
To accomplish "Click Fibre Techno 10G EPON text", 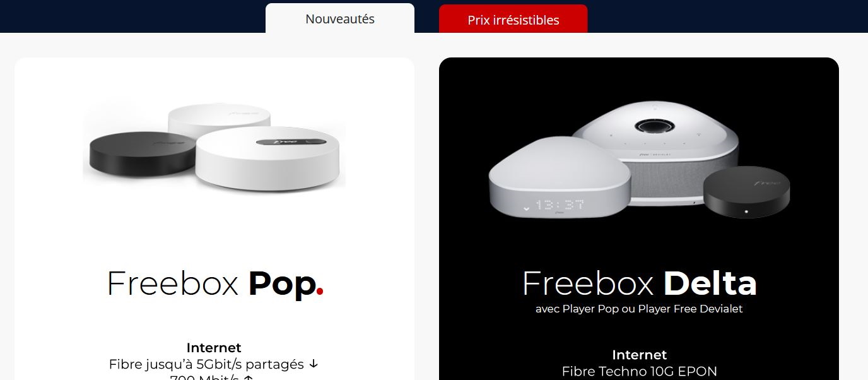I will coord(639,371).
